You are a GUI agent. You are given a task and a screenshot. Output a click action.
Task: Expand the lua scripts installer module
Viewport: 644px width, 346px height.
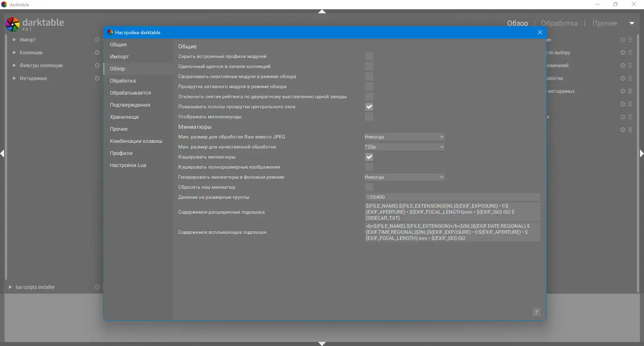(10, 287)
